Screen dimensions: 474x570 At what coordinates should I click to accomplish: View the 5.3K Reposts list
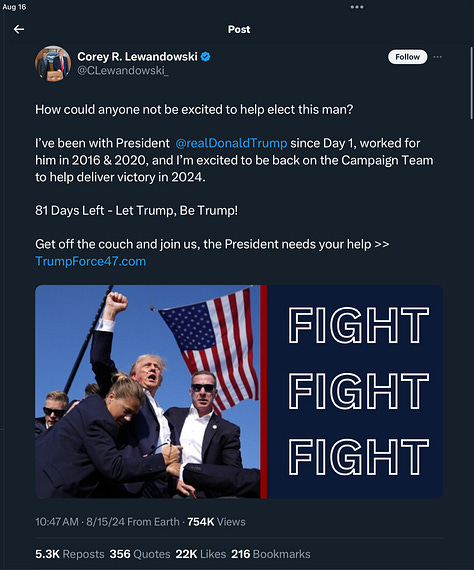point(70,554)
